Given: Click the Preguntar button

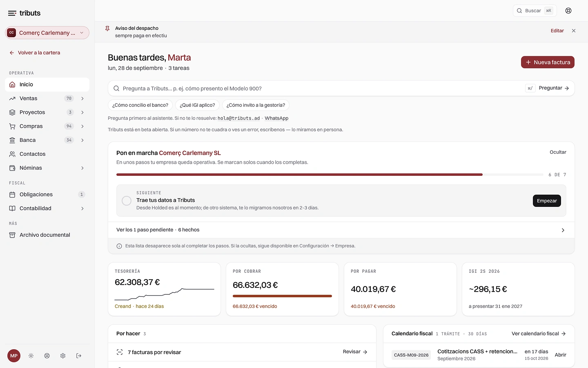Looking at the screenshot, I should pos(554,88).
